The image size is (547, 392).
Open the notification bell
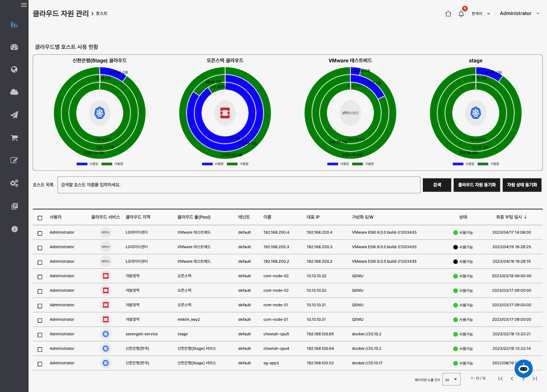(461, 14)
